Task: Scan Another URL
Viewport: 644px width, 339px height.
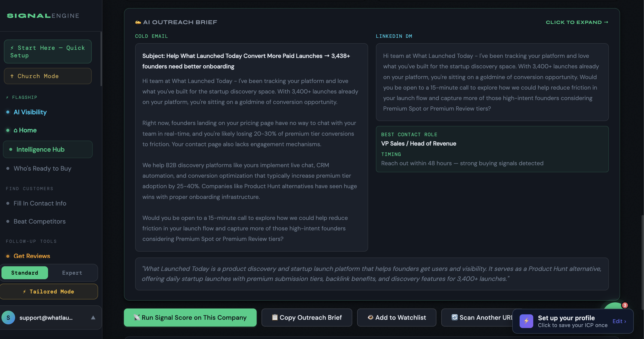Action: [x=477, y=317]
